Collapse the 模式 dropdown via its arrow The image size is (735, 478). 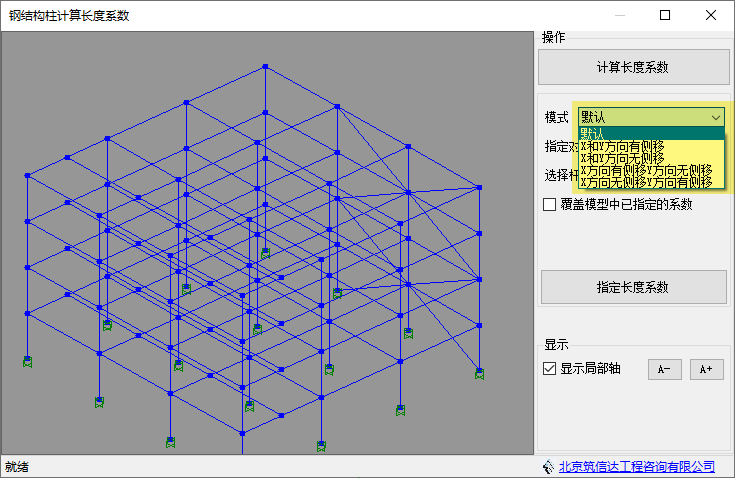(x=716, y=117)
